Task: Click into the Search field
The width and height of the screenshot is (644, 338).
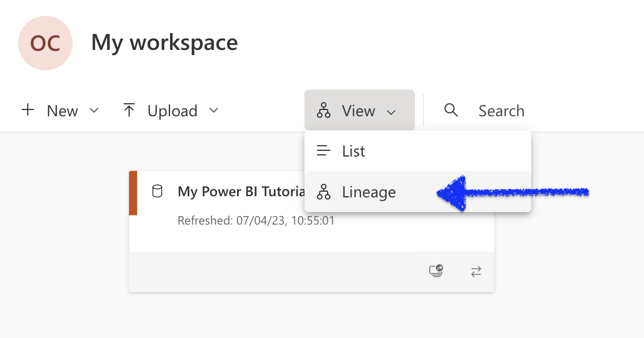Action: coord(501,111)
